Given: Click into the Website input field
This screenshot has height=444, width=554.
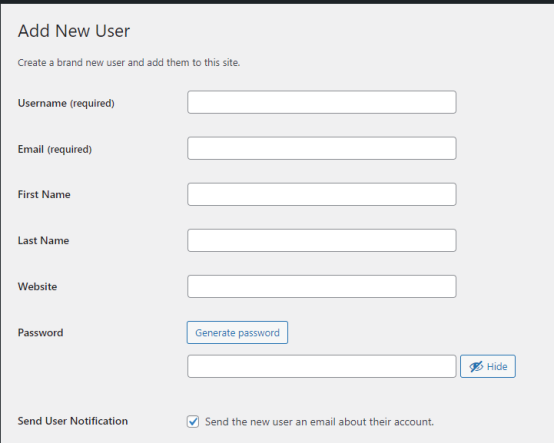Looking at the screenshot, I should pyautogui.click(x=322, y=286).
